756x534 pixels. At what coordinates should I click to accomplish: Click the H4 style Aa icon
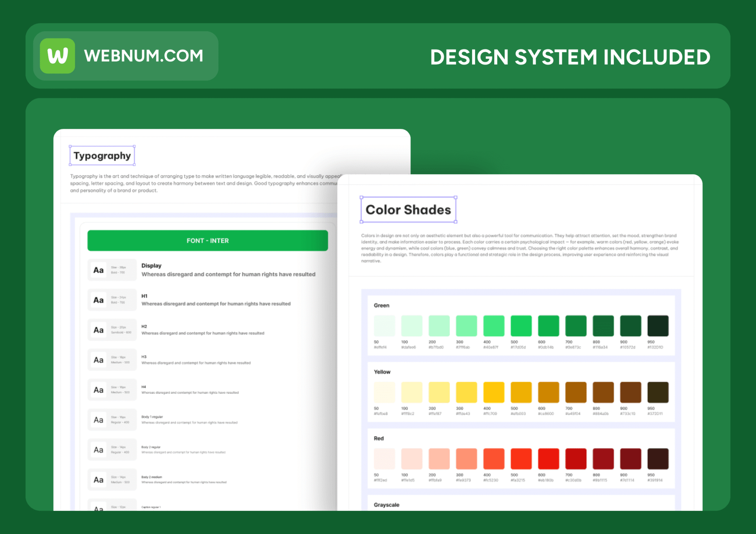tap(98, 390)
